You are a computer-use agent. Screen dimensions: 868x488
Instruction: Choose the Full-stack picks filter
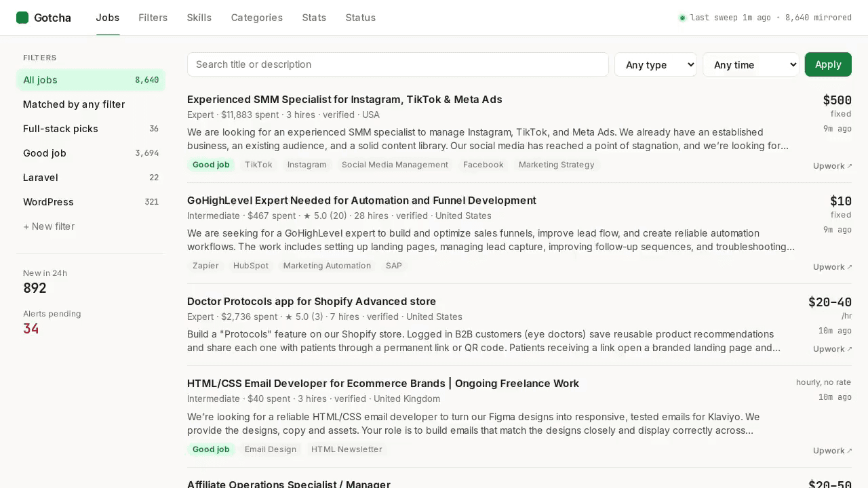pos(91,129)
